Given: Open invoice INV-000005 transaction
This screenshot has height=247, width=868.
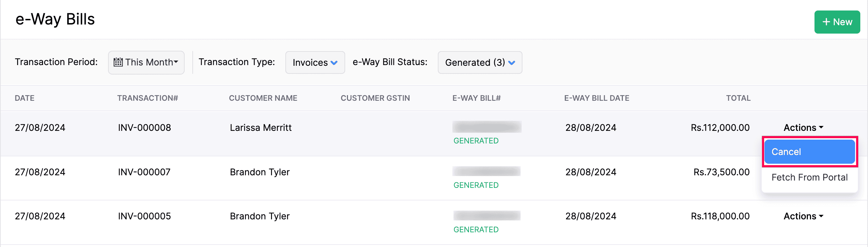Looking at the screenshot, I should pyautogui.click(x=144, y=216).
